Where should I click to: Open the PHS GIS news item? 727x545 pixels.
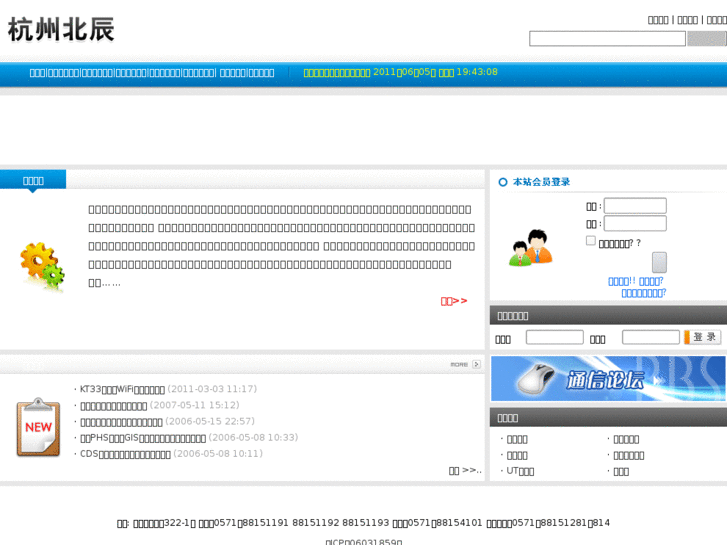[x=143, y=438]
